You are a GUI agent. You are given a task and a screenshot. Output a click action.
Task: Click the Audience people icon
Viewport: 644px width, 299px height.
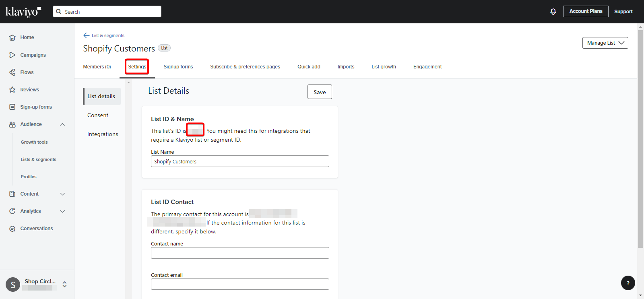click(12, 124)
